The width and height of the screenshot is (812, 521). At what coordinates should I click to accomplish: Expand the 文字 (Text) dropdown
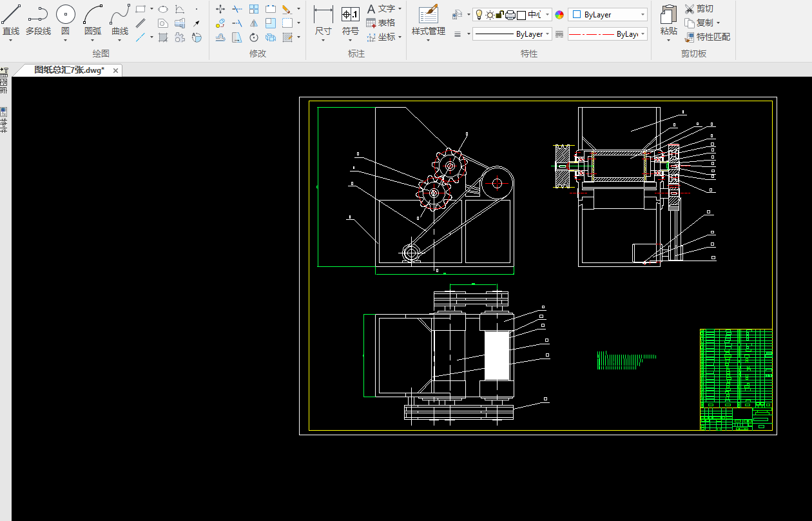tap(400, 9)
